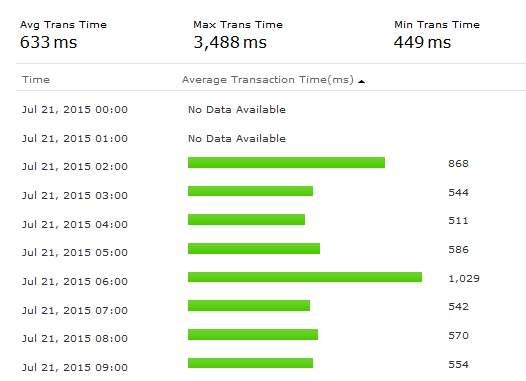Select the Jul 21, 2015 03:00 timestamp
The image size is (526, 381).
point(75,196)
